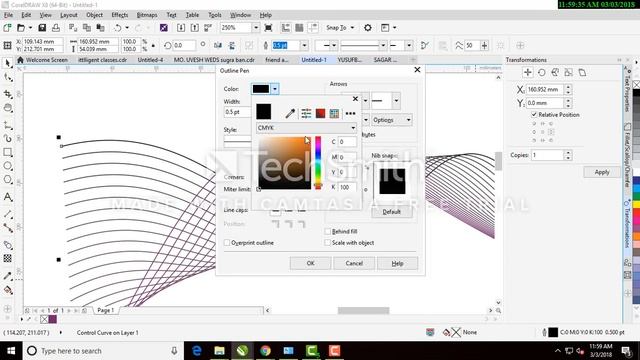Click Apply in Transformations panel

(x=602, y=172)
